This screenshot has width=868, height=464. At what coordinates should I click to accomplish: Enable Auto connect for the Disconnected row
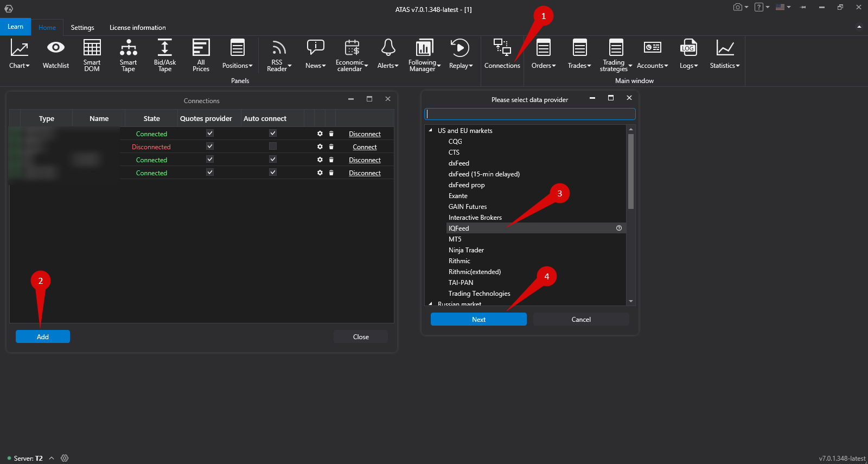273,147
